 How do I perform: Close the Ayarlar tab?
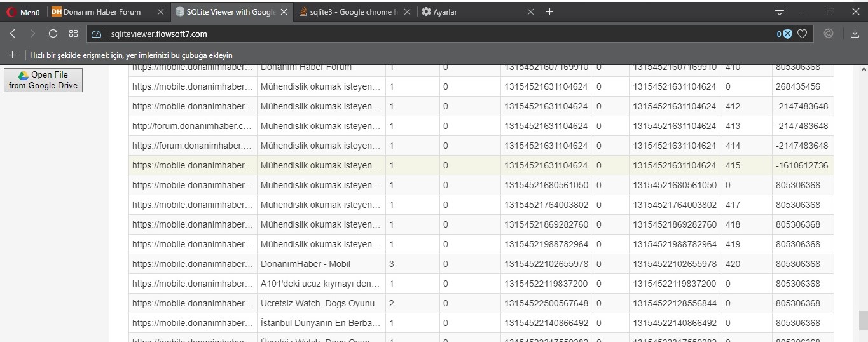530,12
